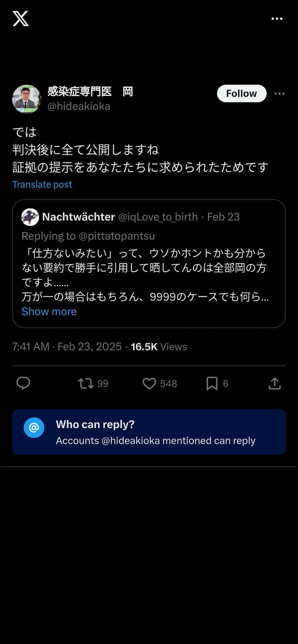This screenshot has width=298, height=644.
Task: Open the @hideakioka handle under display name
Action: coord(79,106)
